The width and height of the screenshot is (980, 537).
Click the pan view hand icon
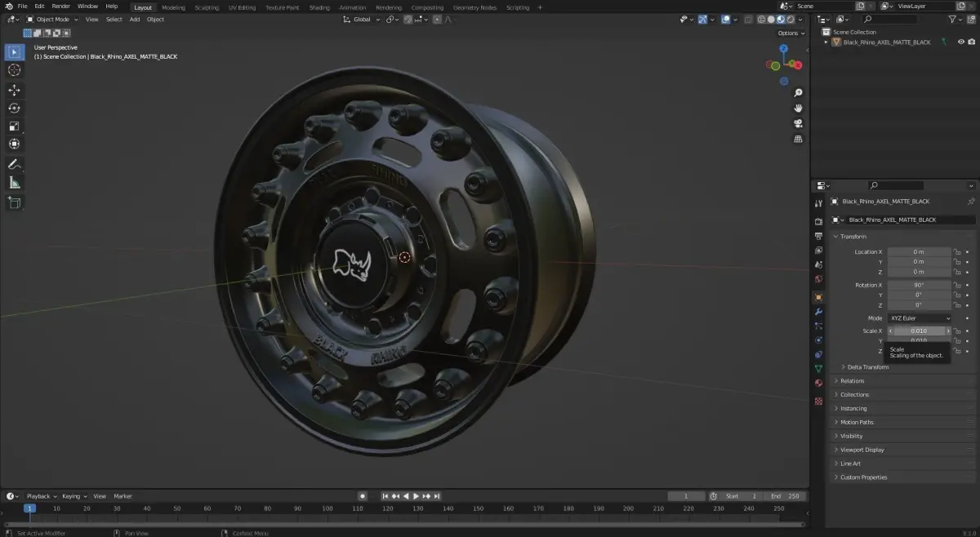[798, 108]
